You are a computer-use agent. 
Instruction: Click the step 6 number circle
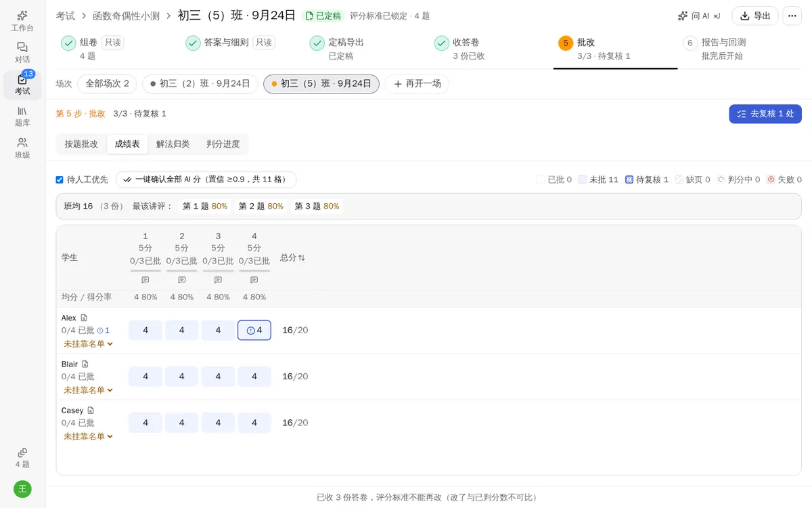[690, 43]
